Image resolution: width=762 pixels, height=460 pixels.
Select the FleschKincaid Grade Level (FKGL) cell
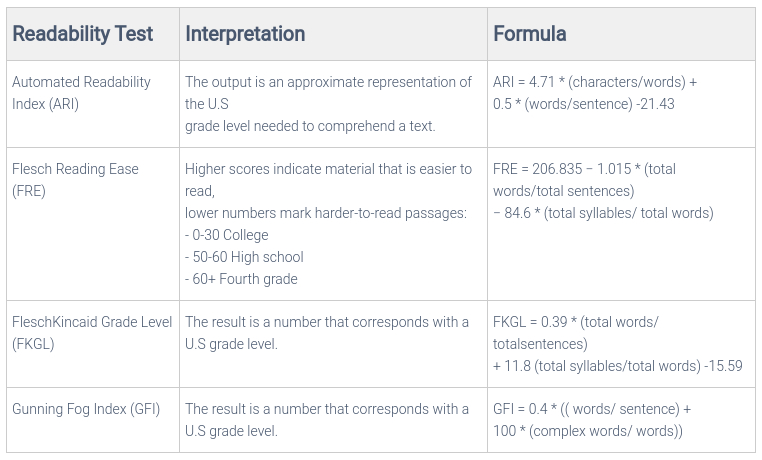92,333
